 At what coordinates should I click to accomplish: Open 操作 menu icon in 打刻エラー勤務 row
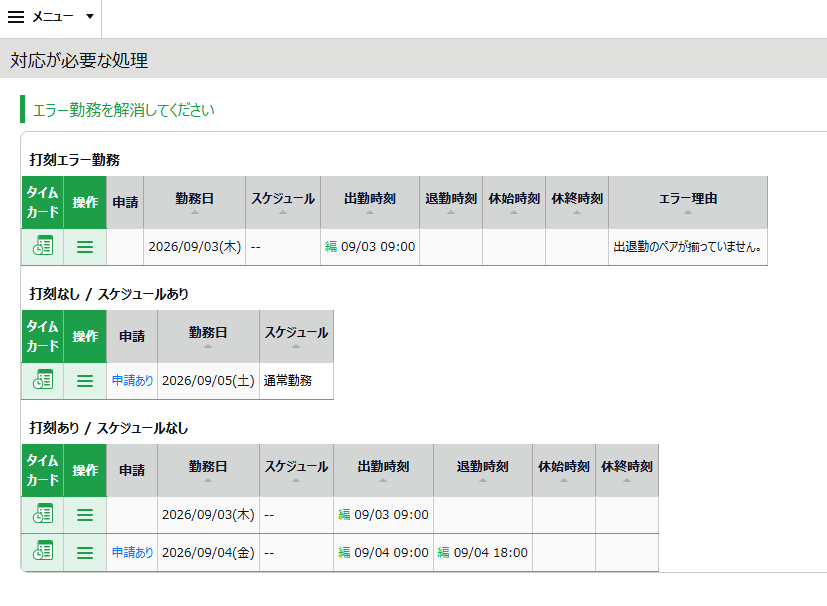pos(85,246)
